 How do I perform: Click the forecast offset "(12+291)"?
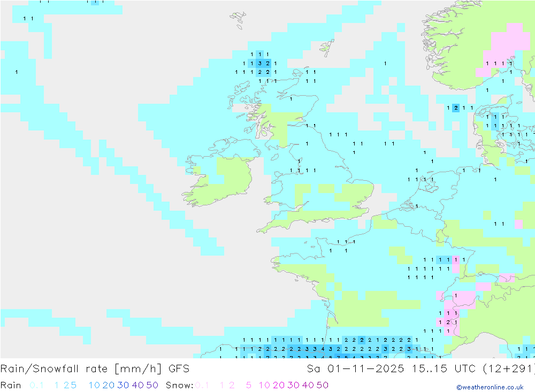coord(509,369)
